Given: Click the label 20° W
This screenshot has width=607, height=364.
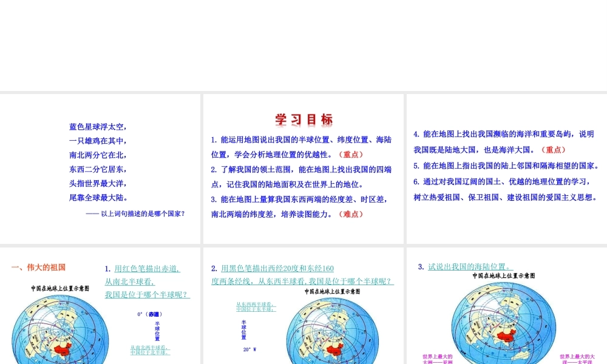Looking at the screenshot, I should 249,349.
